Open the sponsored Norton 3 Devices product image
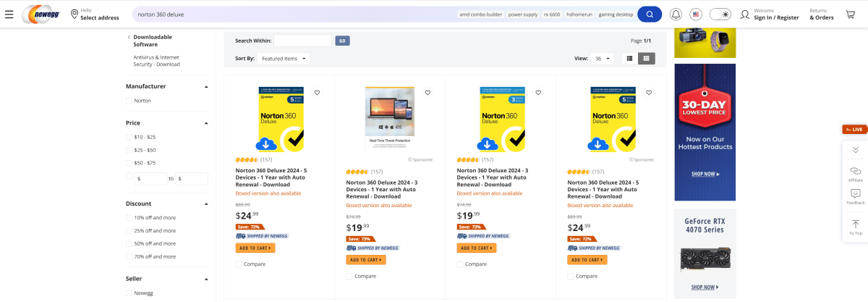The image size is (868, 302). coord(390,119)
